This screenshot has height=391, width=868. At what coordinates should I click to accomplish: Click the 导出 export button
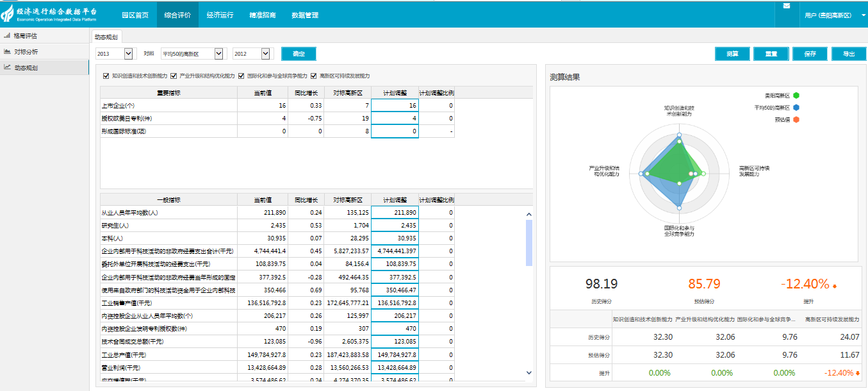(x=849, y=54)
